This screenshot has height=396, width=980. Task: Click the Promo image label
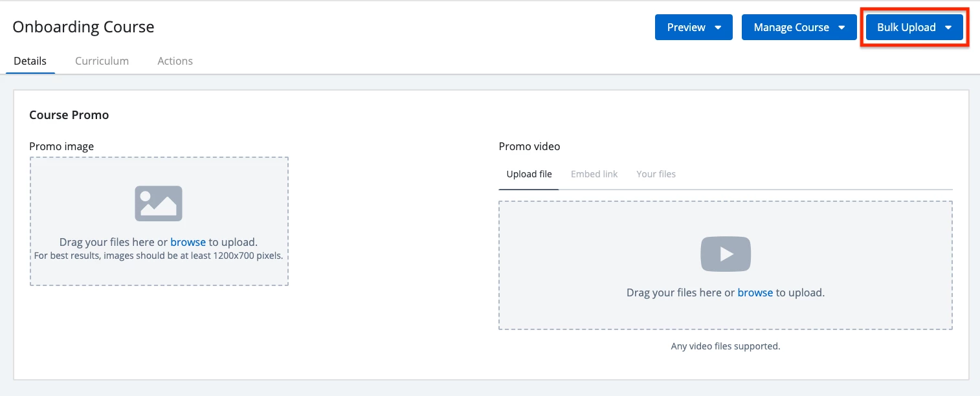click(x=61, y=146)
